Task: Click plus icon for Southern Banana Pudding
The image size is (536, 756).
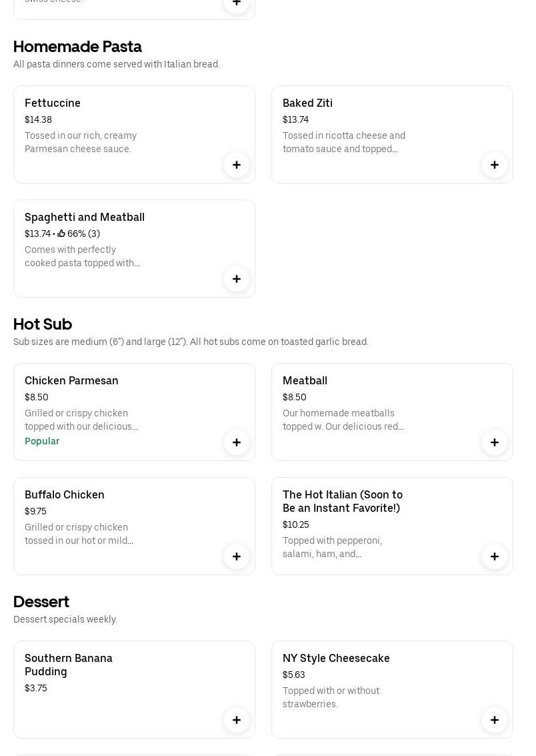Action: point(237,720)
